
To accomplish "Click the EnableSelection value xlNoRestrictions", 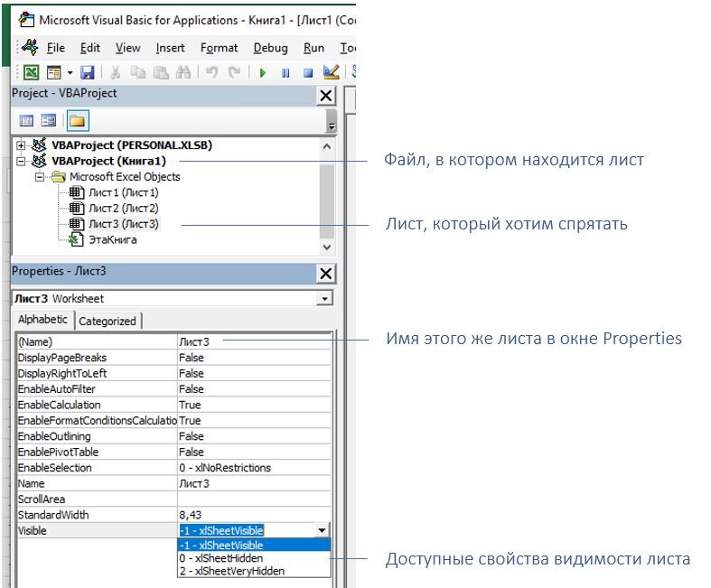I will point(254,468).
